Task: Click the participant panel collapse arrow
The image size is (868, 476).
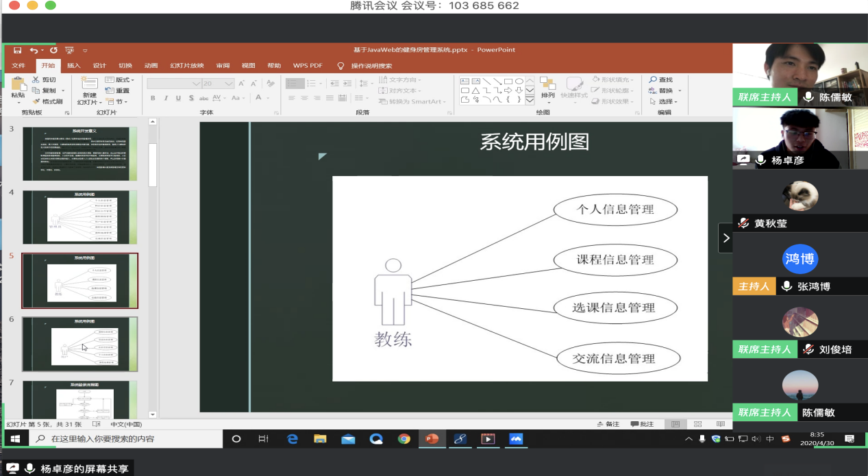Action: (x=726, y=238)
